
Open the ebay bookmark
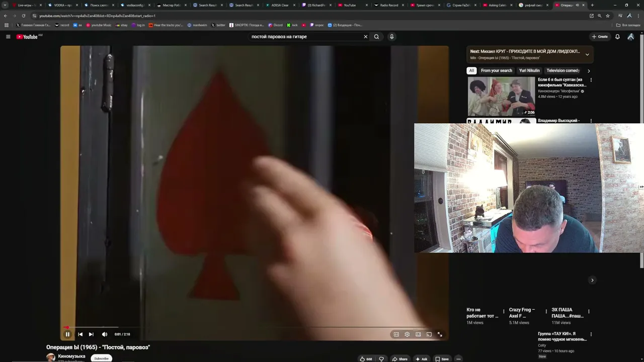122,25
